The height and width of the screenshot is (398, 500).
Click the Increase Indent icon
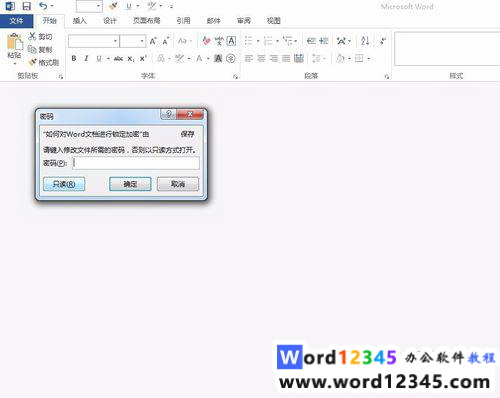324,41
